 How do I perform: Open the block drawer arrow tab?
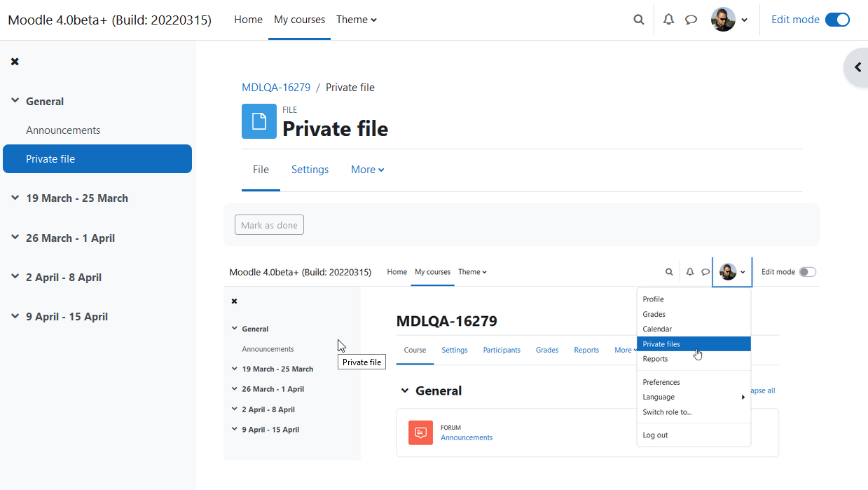click(x=857, y=67)
